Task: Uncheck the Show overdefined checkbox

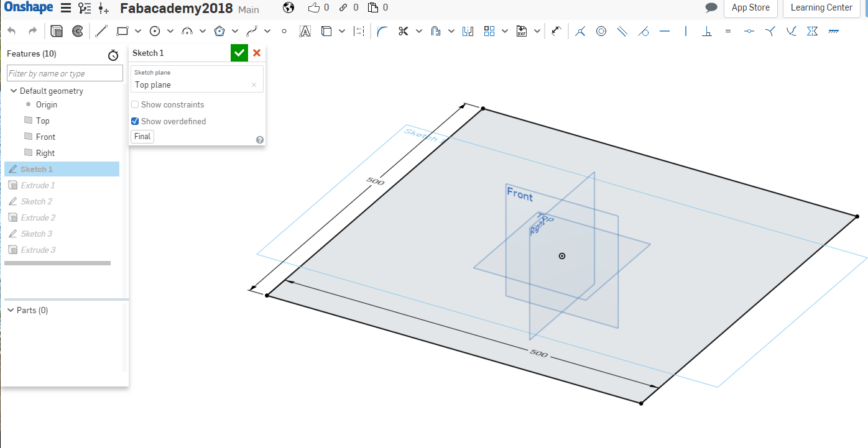Action: pyautogui.click(x=135, y=121)
